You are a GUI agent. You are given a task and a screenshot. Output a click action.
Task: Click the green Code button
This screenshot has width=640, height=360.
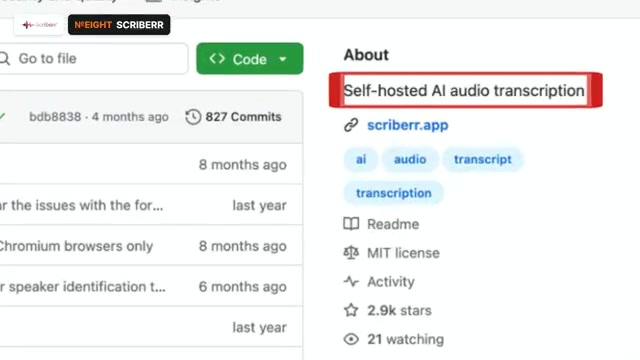[249, 59]
